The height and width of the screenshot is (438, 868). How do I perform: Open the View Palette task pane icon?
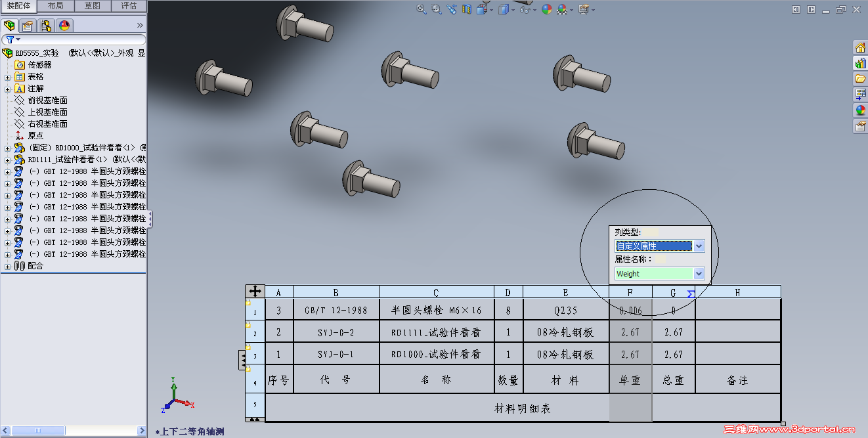click(x=860, y=94)
